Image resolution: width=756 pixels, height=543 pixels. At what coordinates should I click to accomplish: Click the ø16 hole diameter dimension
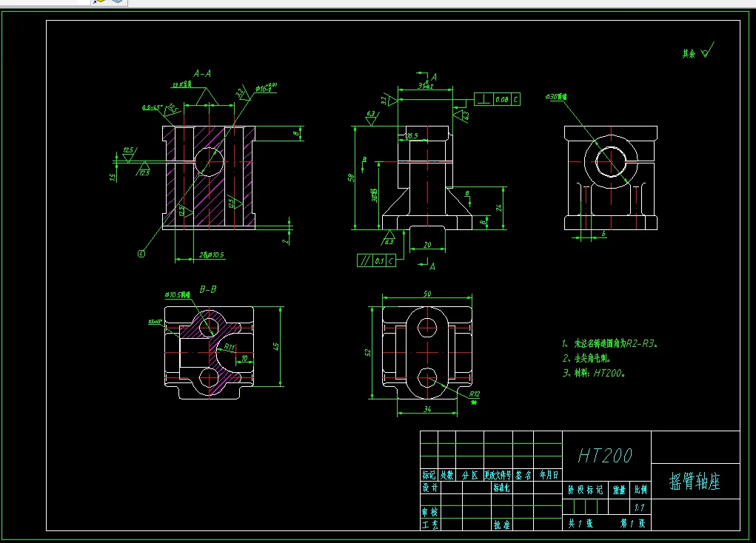pyautogui.click(x=266, y=88)
